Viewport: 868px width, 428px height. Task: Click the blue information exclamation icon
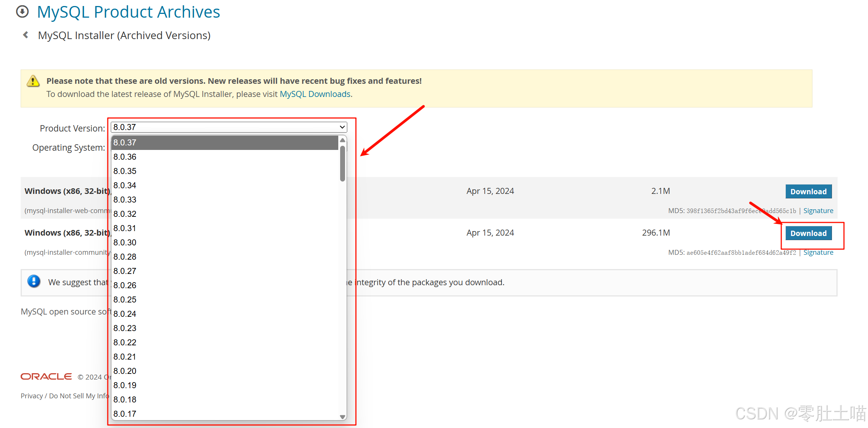(x=34, y=281)
